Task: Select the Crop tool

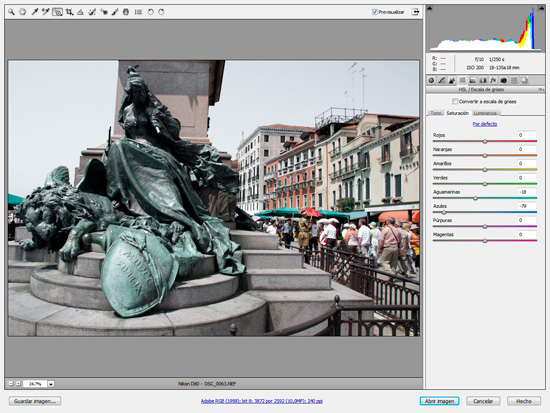Action: pyautogui.click(x=69, y=12)
